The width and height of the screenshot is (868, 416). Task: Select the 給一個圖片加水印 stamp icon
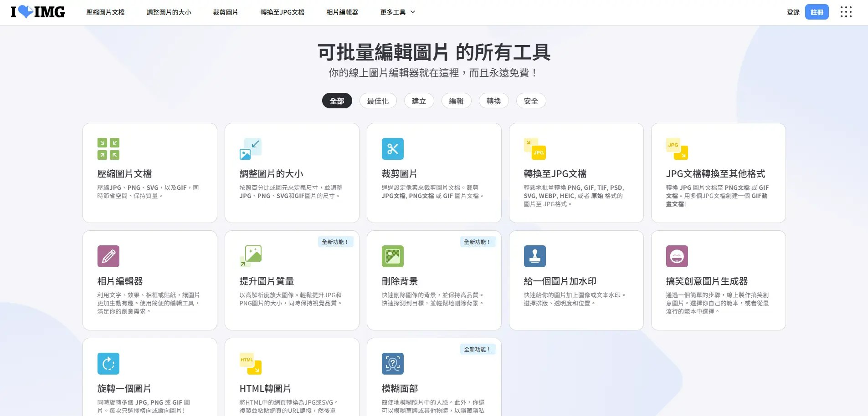coord(534,256)
